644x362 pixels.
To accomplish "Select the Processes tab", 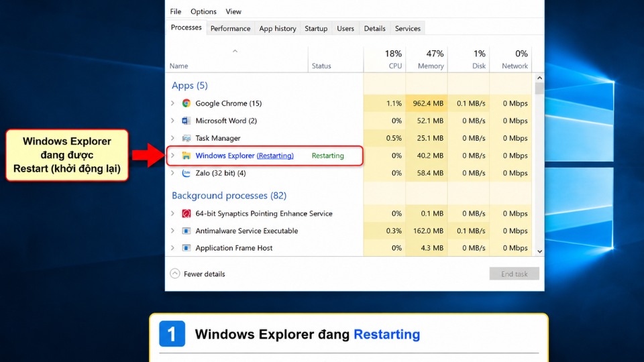I will tap(186, 27).
